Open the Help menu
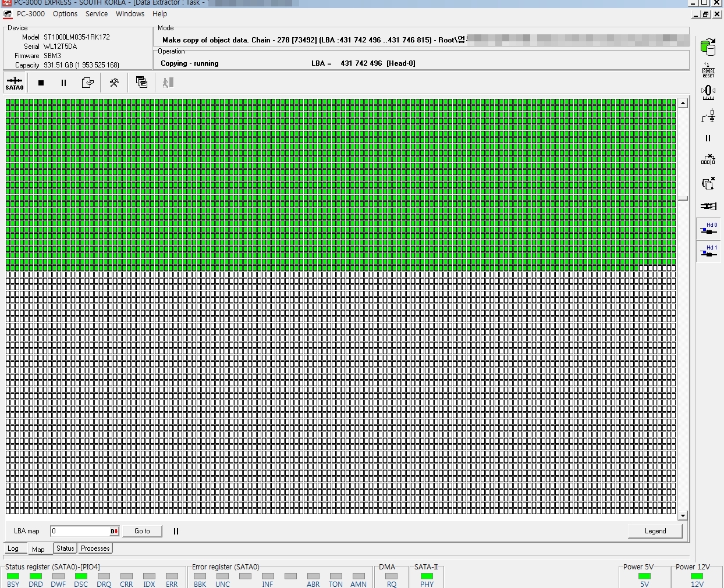Screen dimensions: 724x588 pos(159,14)
